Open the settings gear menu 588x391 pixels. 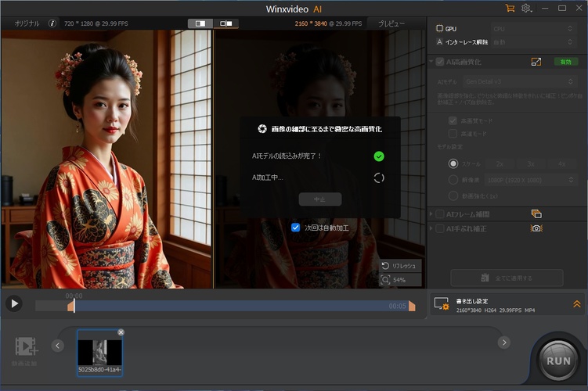(526, 9)
